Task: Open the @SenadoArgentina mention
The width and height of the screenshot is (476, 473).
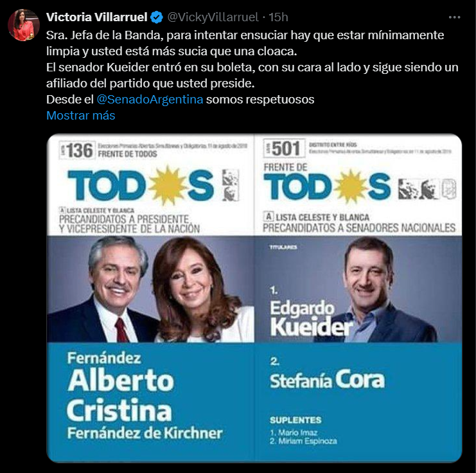Action: click(150, 100)
